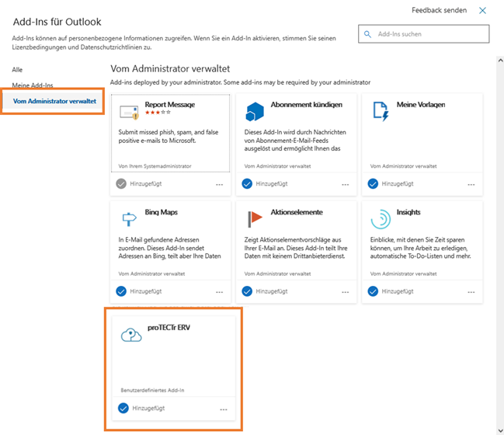Screen dimensions: 504x435
Task: Click the proTECTr ERV cloud icon
Action: point(130,335)
